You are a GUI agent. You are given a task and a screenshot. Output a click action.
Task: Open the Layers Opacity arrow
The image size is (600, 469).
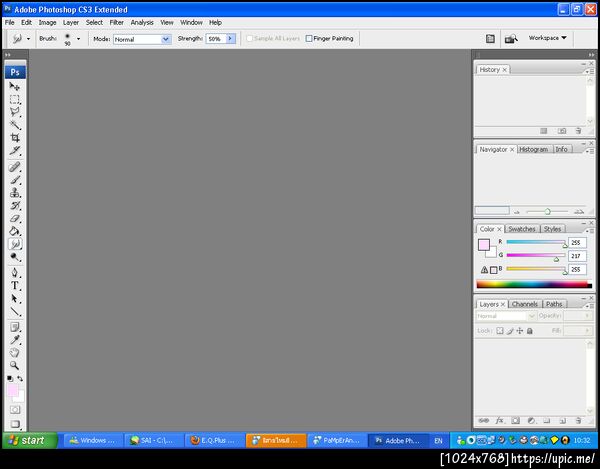click(x=587, y=316)
